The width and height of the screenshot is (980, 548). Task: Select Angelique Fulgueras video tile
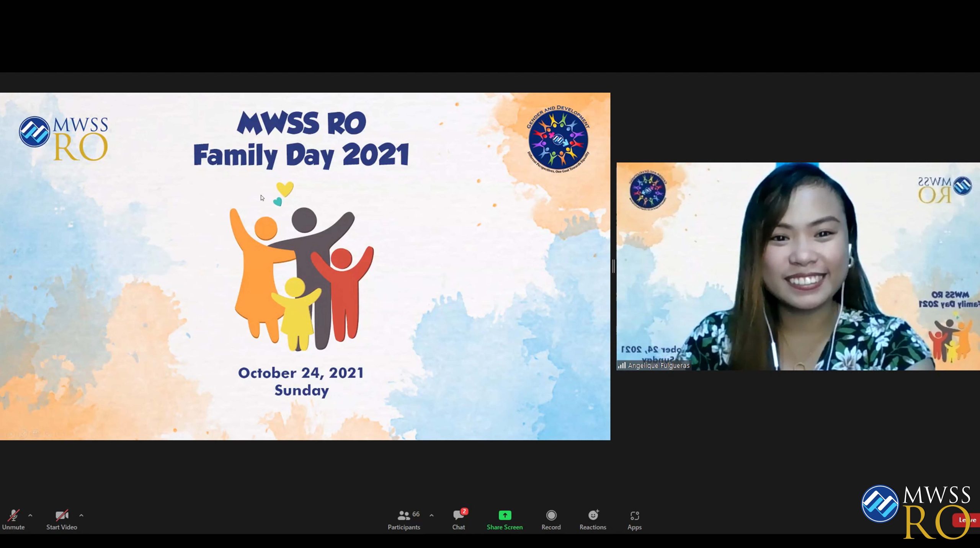click(x=798, y=266)
